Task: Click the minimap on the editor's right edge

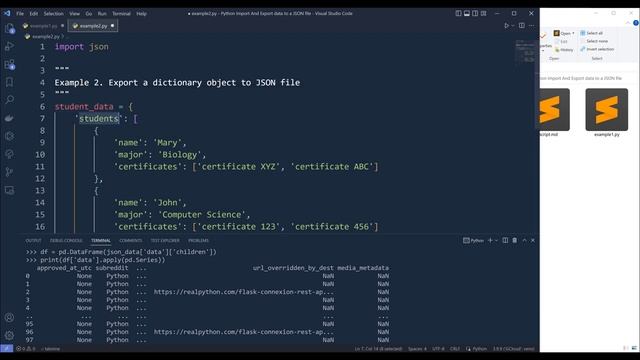Action: (x=525, y=52)
